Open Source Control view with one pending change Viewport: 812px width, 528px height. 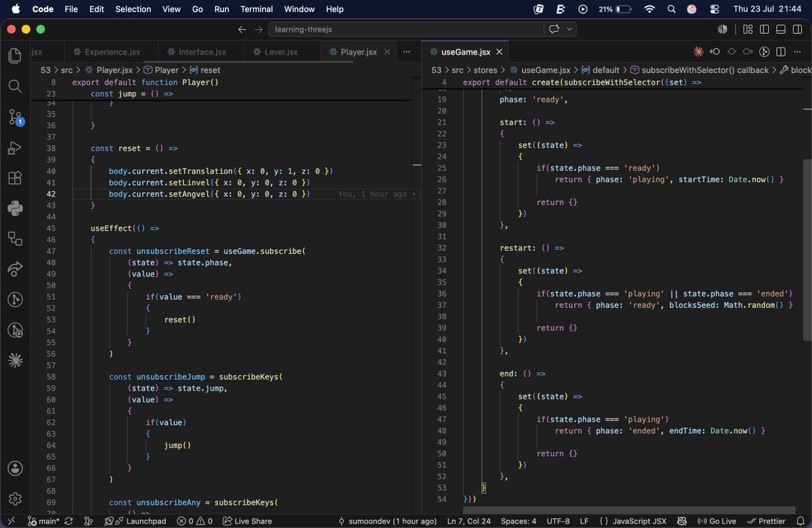pyautogui.click(x=15, y=116)
